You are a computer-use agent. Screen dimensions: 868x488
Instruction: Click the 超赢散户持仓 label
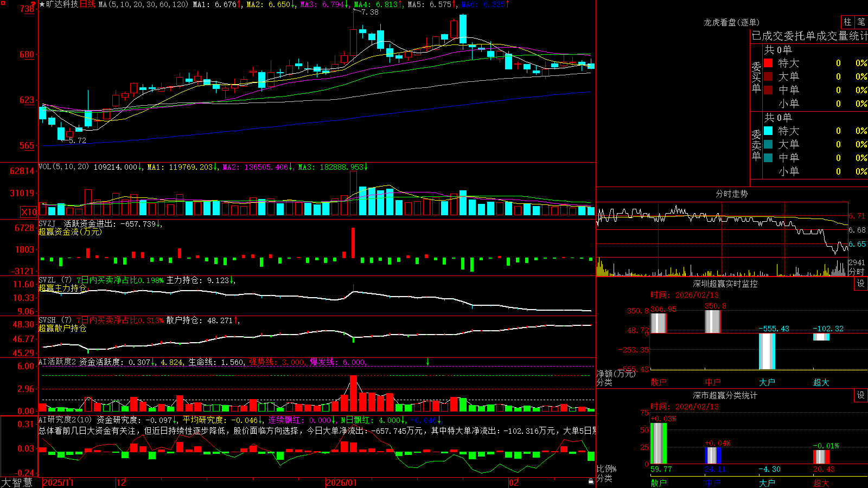click(62, 328)
